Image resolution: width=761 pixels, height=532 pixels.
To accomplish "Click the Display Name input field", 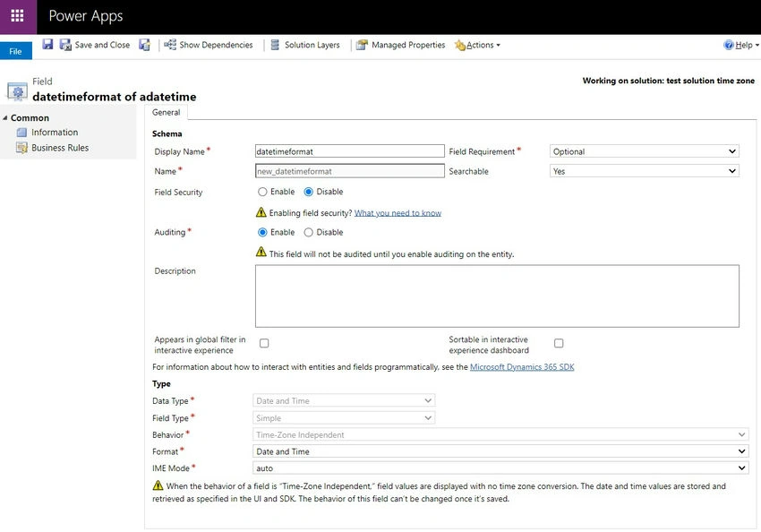I will pyautogui.click(x=349, y=151).
